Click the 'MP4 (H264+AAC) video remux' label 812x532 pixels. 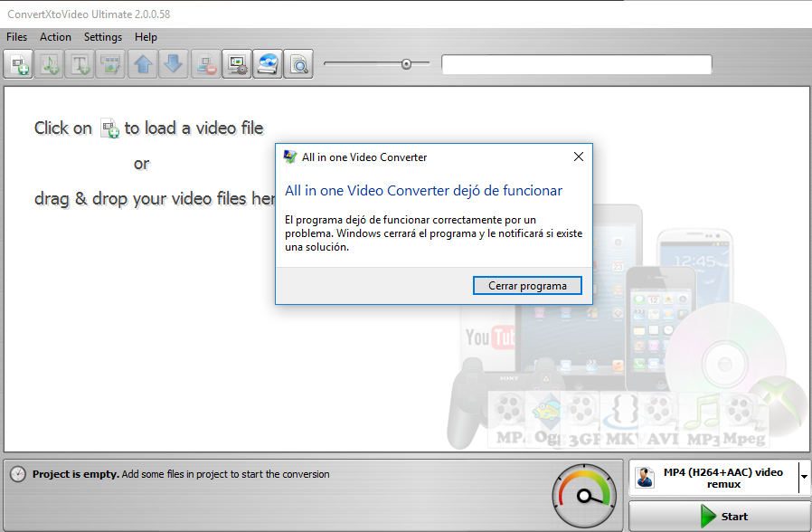(723, 478)
